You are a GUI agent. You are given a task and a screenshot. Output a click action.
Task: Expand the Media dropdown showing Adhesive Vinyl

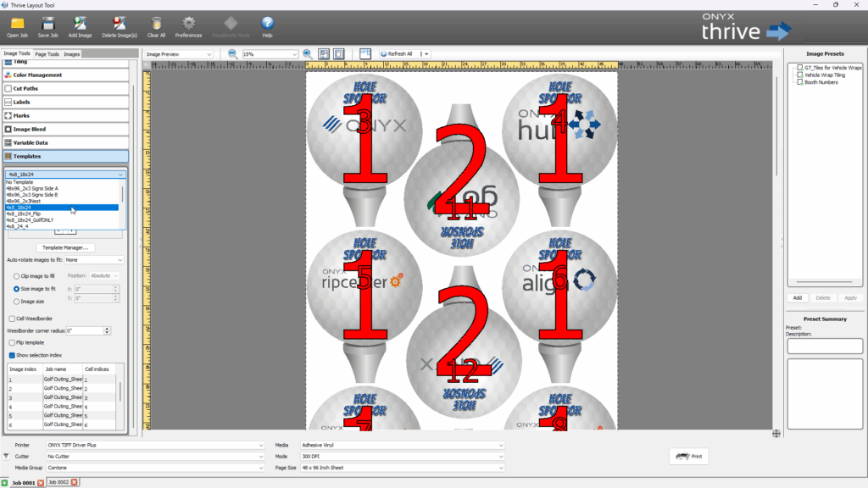[x=402, y=445]
